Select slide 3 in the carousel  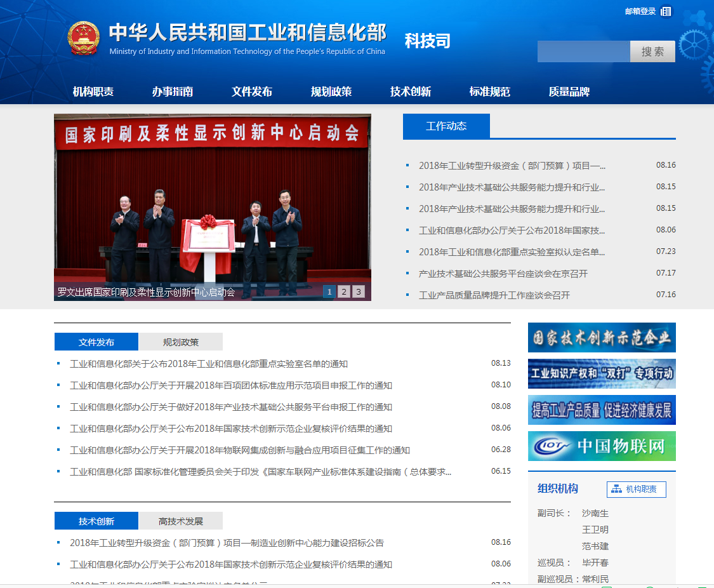[x=359, y=291]
